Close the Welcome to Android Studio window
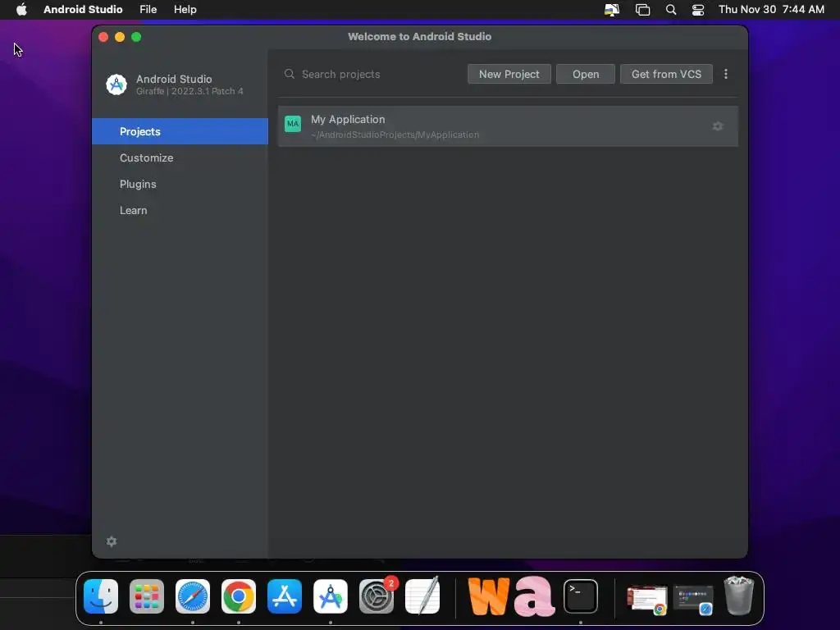Image resolution: width=840 pixels, height=630 pixels. coord(103,36)
